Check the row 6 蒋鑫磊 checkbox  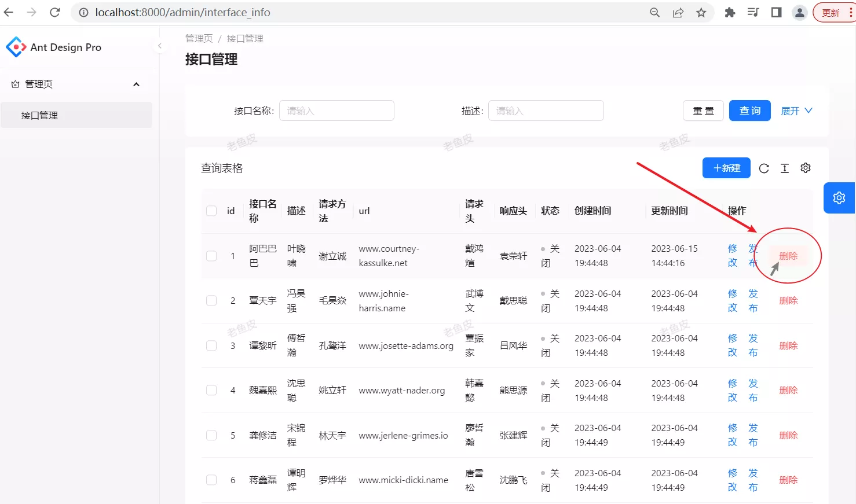coord(211,480)
